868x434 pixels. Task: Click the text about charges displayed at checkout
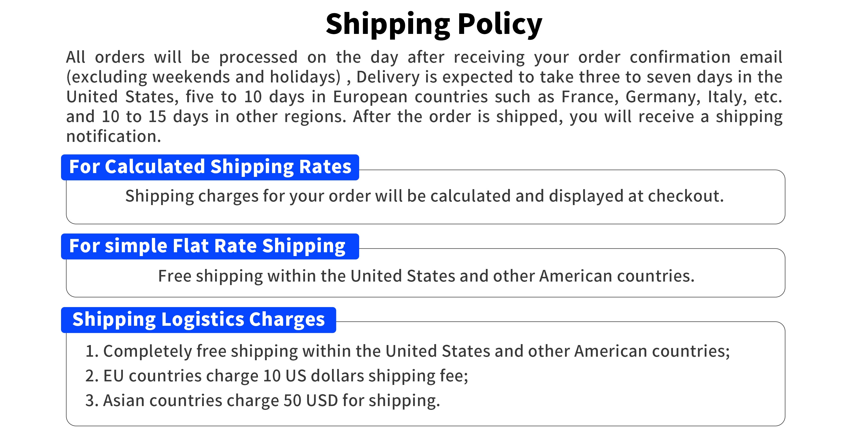[425, 196]
